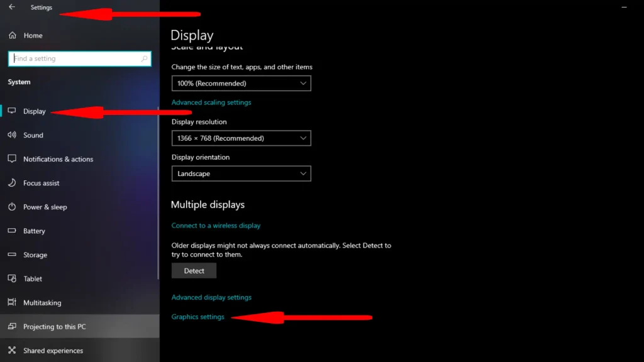The width and height of the screenshot is (644, 362).
Task: Click Connect to a wireless display
Action: point(216,226)
